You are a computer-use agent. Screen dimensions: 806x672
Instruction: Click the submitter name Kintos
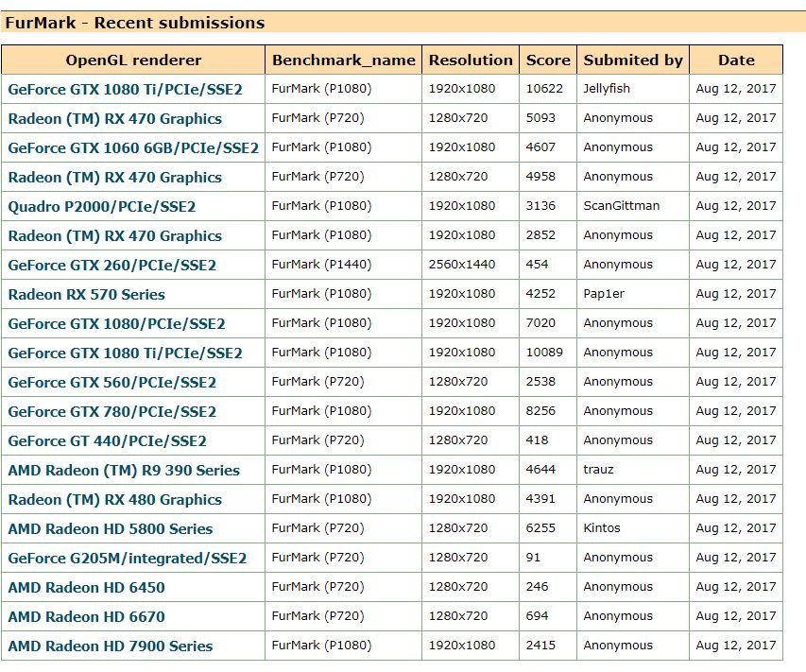(602, 528)
